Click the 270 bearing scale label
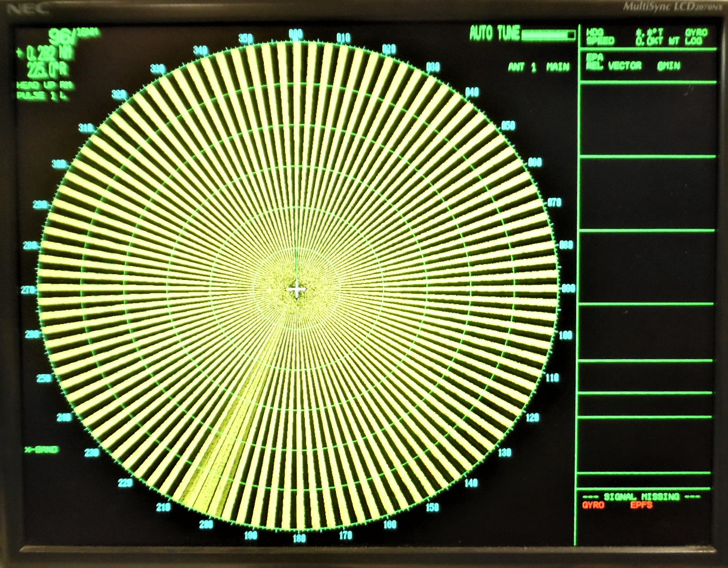 [x=29, y=289]
